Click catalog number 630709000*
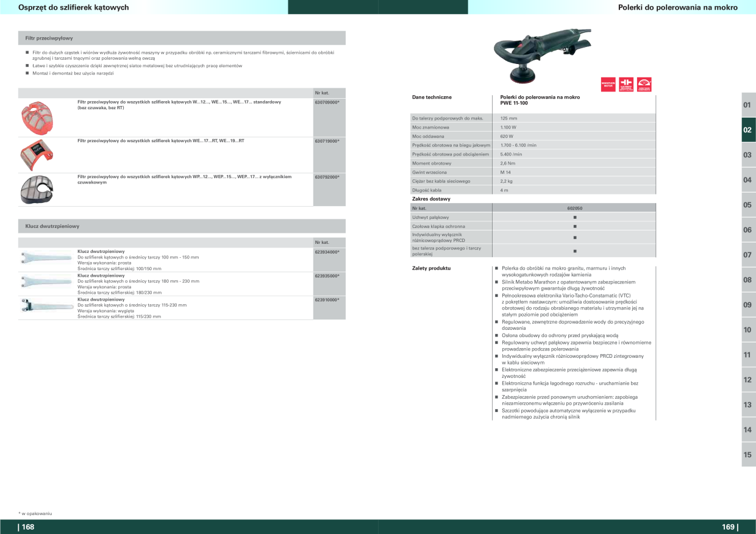Image resolution: width=756 pixels, height=534 pixels. coord(327,102)
